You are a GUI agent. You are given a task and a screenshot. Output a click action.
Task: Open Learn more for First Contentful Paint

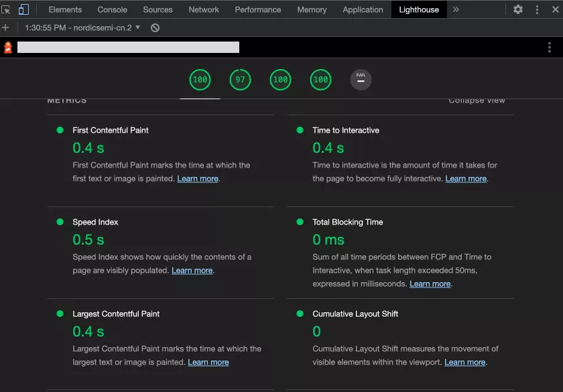198,179
